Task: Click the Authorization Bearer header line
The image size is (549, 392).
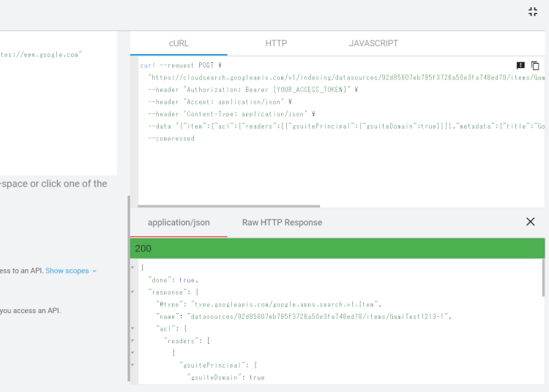Action: point(253,90)
